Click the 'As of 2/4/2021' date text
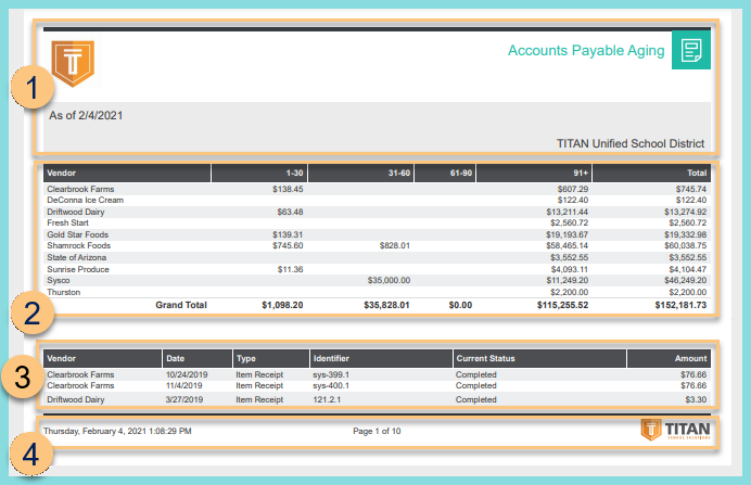Screen dimensions: 751x485 point(86,115)
